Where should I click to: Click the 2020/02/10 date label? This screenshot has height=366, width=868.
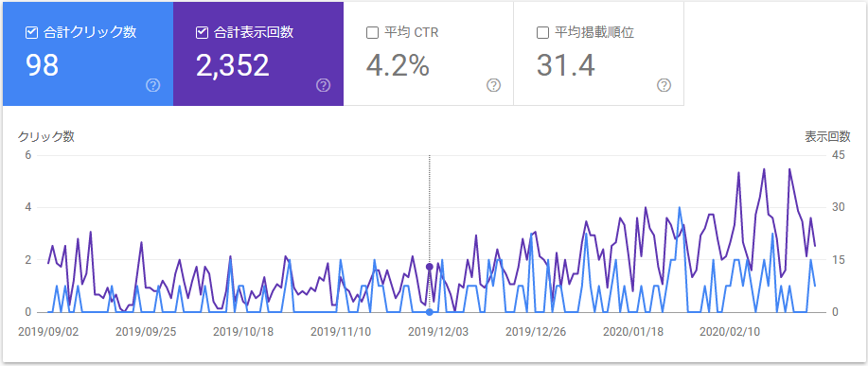[731, 332]
